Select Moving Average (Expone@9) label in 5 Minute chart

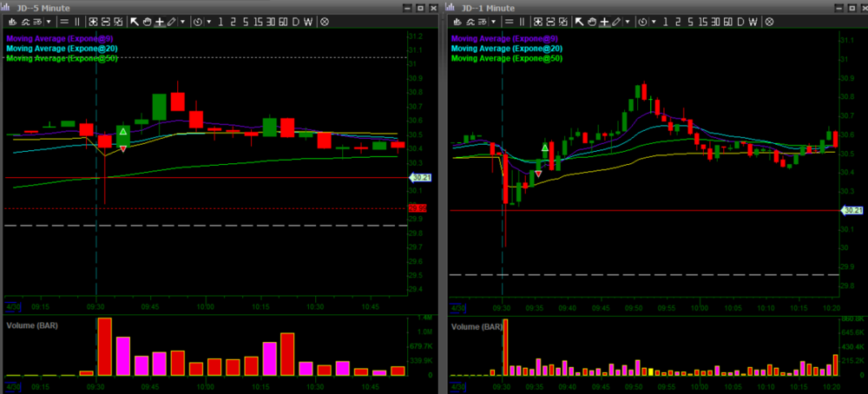pos(61,38)
